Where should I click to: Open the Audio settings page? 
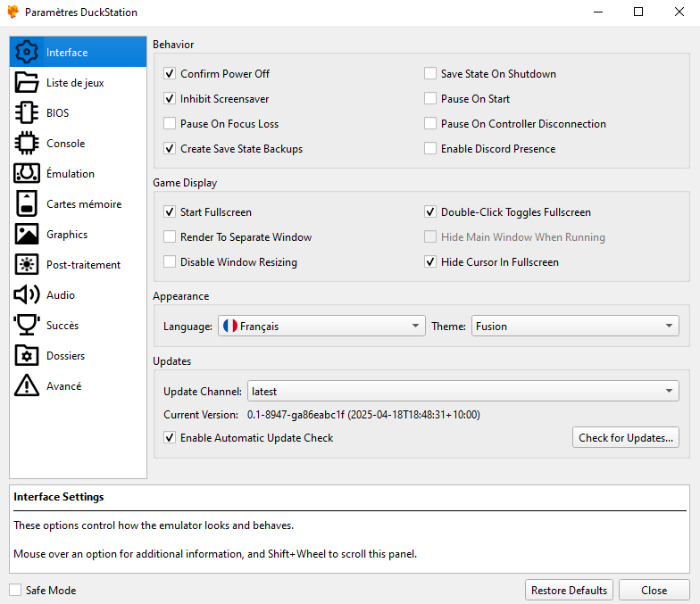pyautogui.click(x=79, y=294)
